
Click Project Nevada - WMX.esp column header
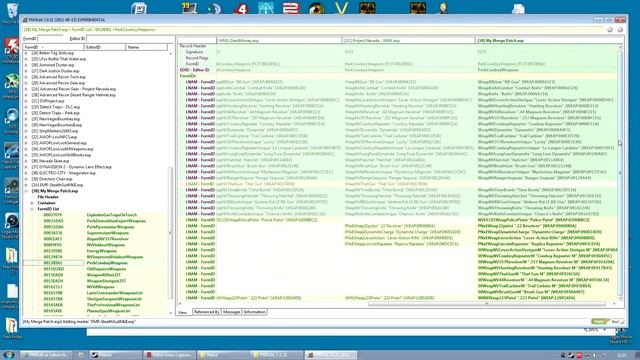[x=409, y=40]
